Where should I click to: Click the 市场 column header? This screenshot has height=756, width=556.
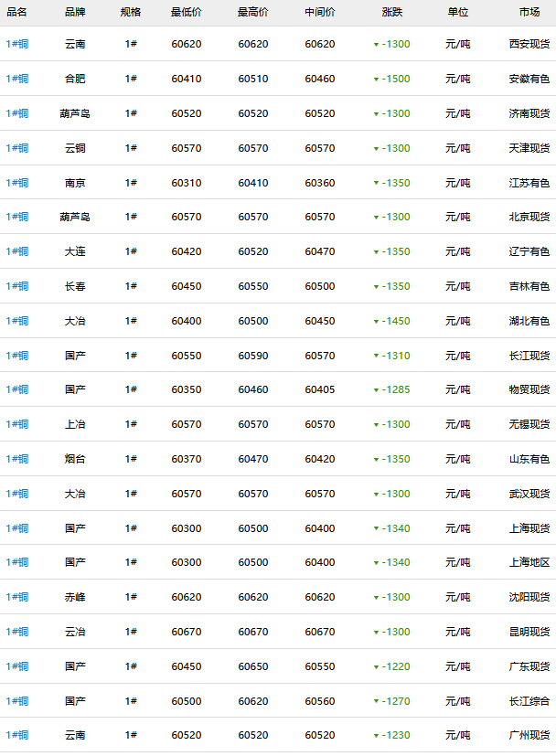(529, 12)
